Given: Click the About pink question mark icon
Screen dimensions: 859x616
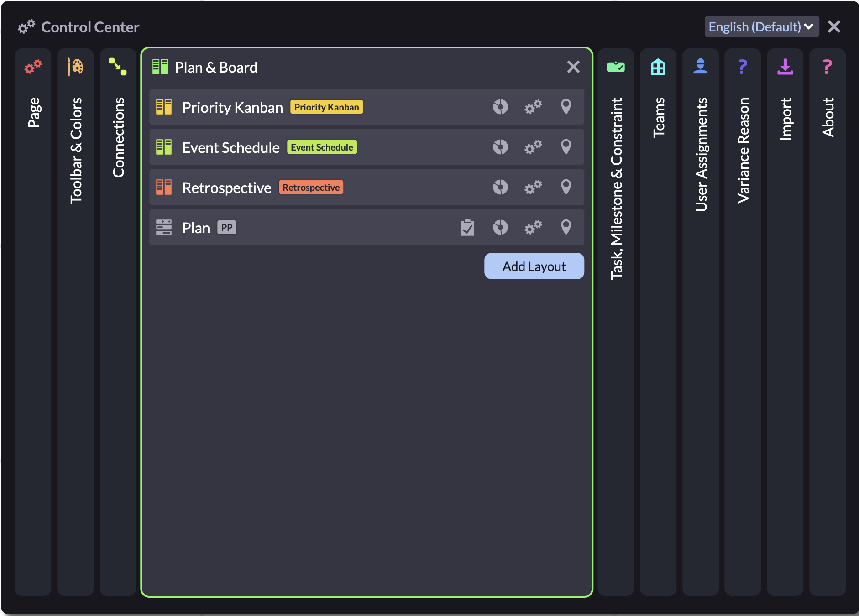Looking at the screenshot, I should 827,67.
